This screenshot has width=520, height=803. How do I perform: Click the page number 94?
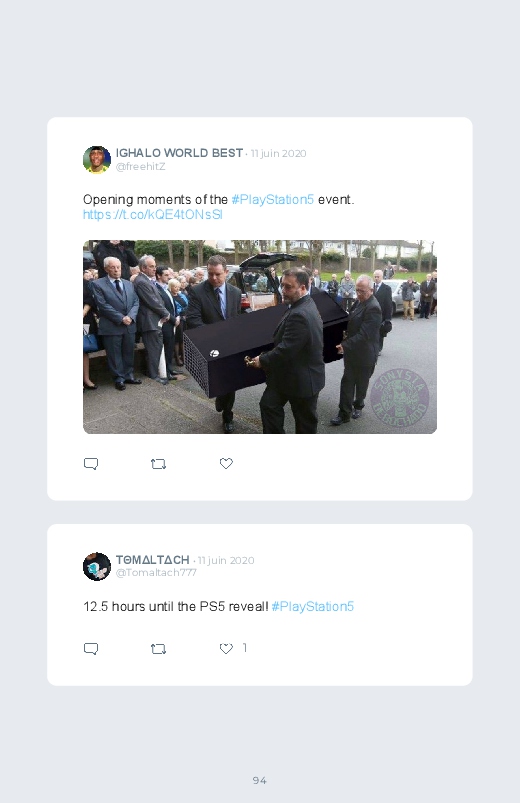[x=260, y=780]
